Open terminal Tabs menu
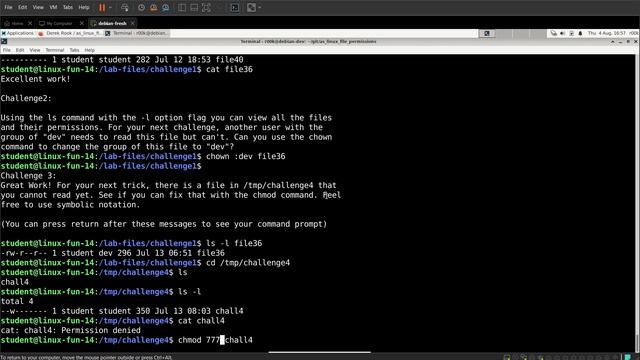 (x=74, y=50)
